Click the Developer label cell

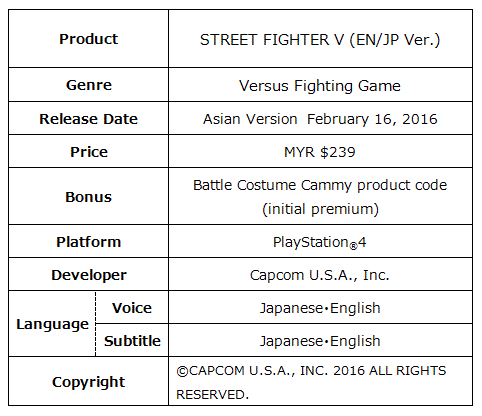coord(89,274)
